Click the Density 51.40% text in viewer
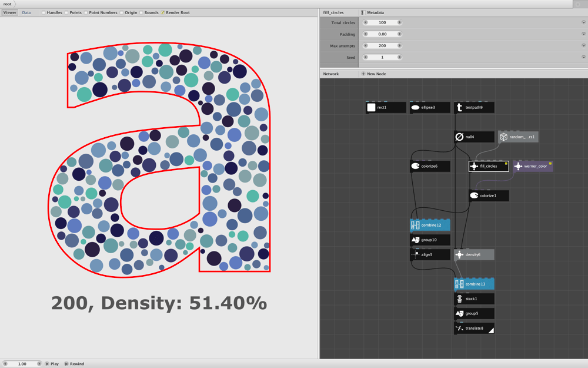This screenshot has height=368, width=588. point(183,303)
